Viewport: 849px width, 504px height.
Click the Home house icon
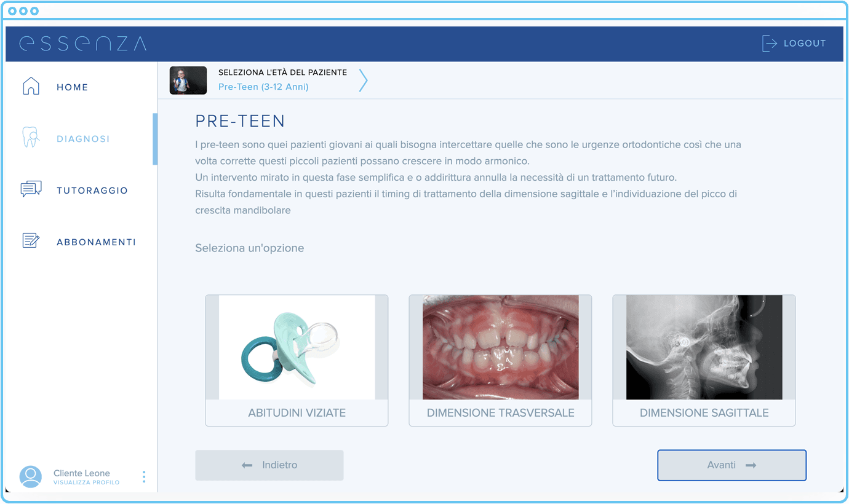pos(31,87)
